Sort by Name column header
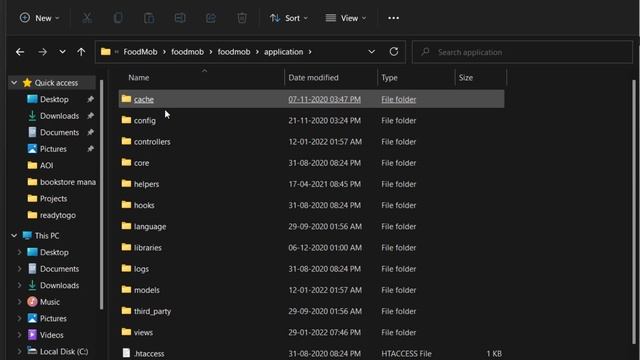The width and height of the screenshot is (640, 360). click(139, 78)
